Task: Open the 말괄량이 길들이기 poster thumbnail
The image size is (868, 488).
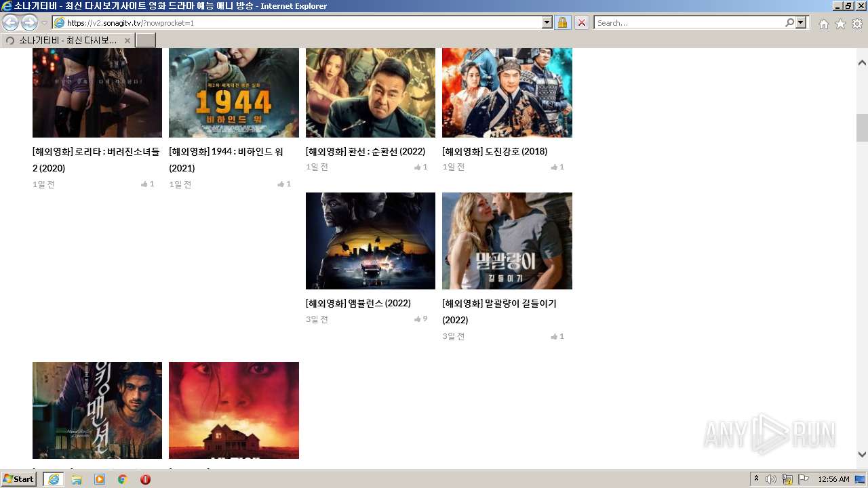Action: tap(507, 241)
